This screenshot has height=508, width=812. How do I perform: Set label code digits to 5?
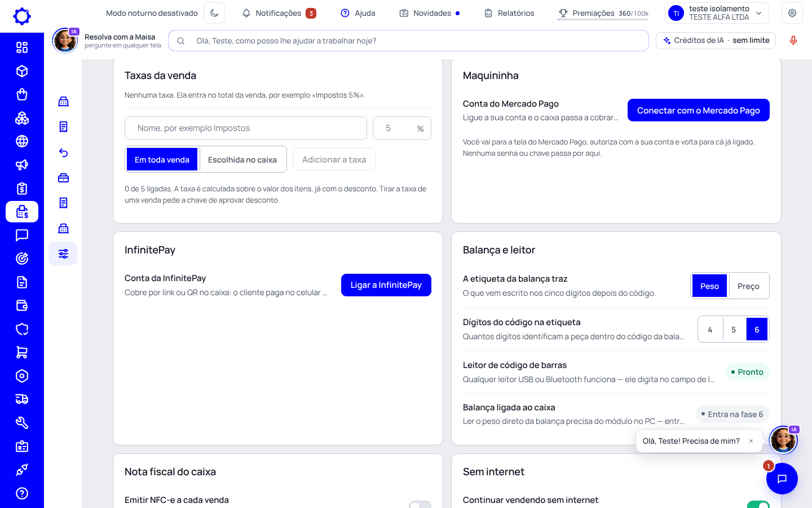(734, 330)
